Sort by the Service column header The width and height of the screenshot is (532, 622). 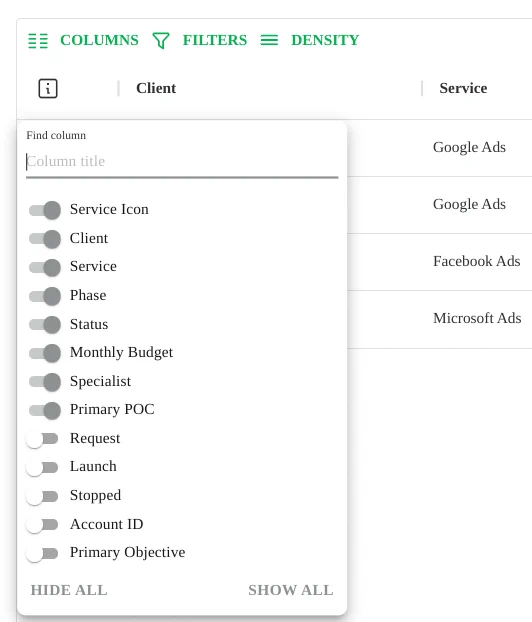(x=463, y=88)
